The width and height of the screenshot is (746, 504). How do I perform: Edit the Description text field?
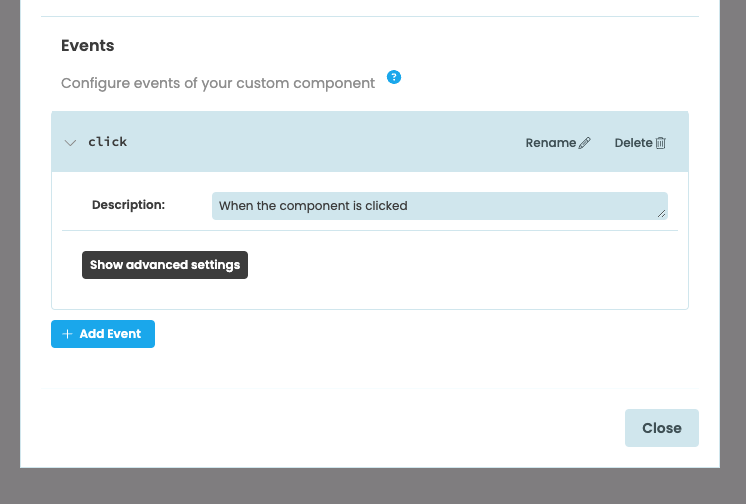tap(440, 206)
